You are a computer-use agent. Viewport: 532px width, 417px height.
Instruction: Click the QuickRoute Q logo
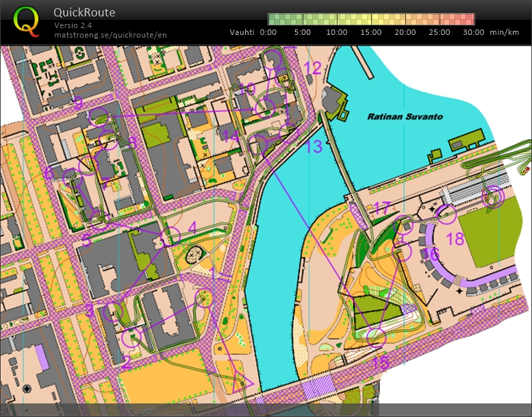[x=26, y=22]
